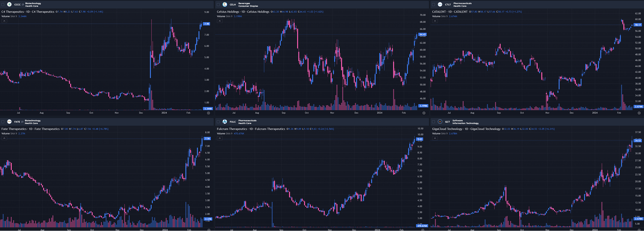The height and width of the screenshot is (231, 644).
Task: Click the 34.53 current price label
Action: point(638,141)
